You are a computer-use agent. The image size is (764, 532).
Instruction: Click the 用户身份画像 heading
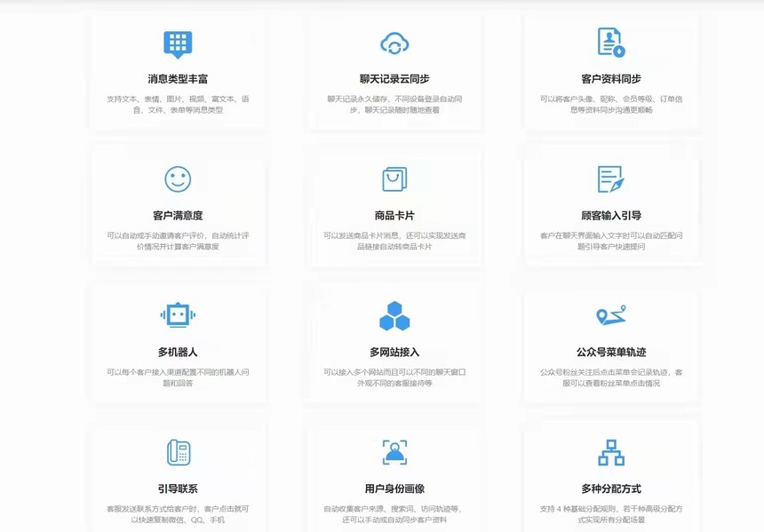pos(394,488)
